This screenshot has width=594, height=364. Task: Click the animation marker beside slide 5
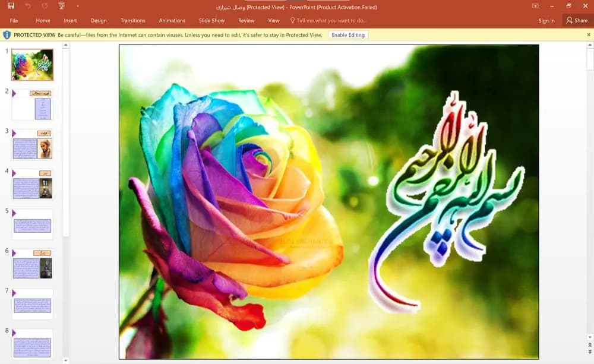point(14,213)
